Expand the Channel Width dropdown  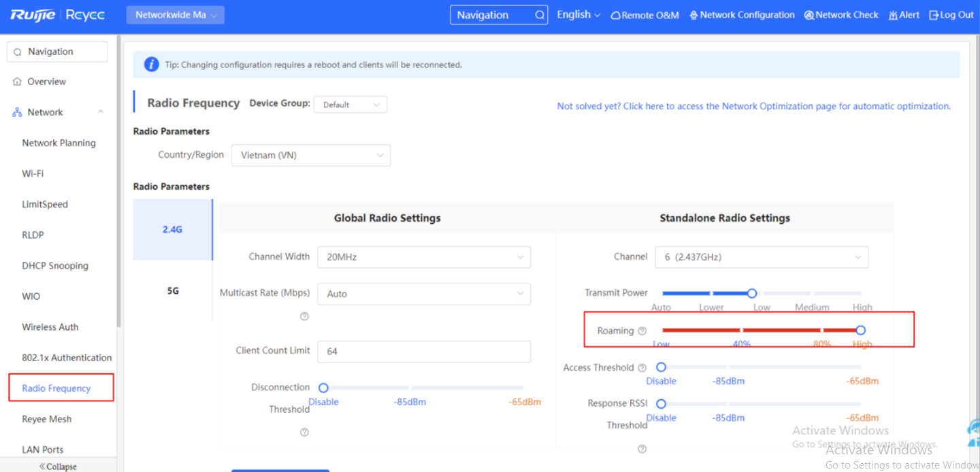pyautogui.click(x=423, y=257)
